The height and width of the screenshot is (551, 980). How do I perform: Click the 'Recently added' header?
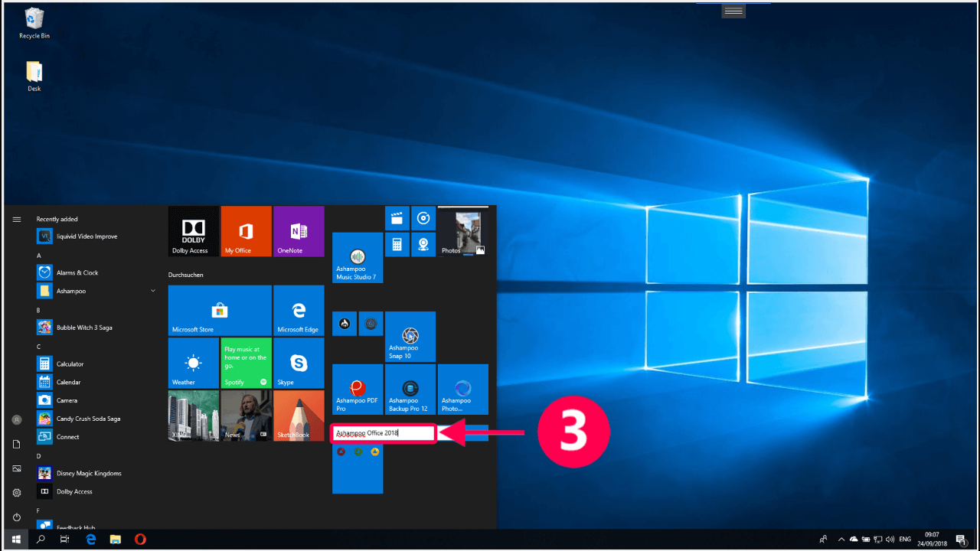click(x=57, y=219)
